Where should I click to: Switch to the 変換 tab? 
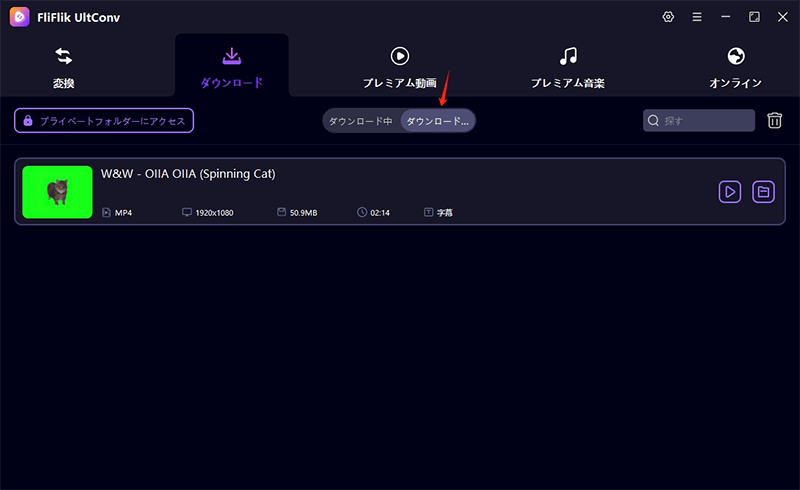[x=64, y=66]
